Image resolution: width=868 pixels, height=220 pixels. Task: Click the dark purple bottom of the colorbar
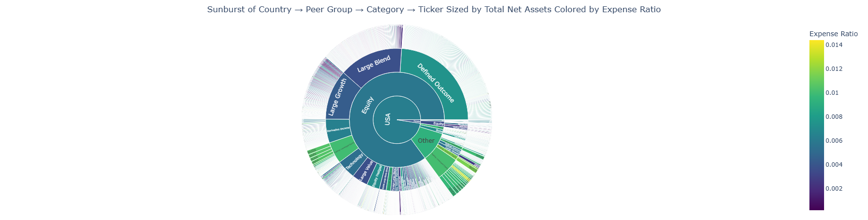pyautogui.click(x=816, y=207)
